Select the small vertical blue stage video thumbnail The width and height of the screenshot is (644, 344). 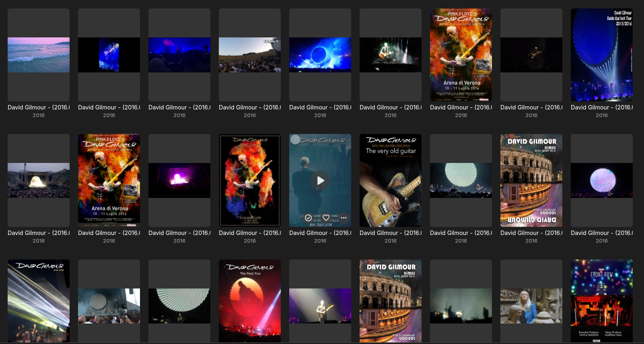pyautogui.click(x=109, y=55)
